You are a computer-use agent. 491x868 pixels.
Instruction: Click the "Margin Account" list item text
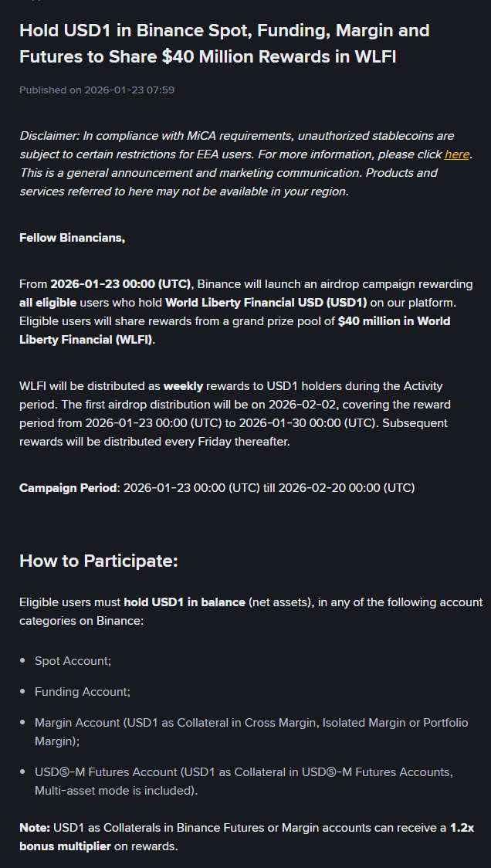click(x=77, y=723)
